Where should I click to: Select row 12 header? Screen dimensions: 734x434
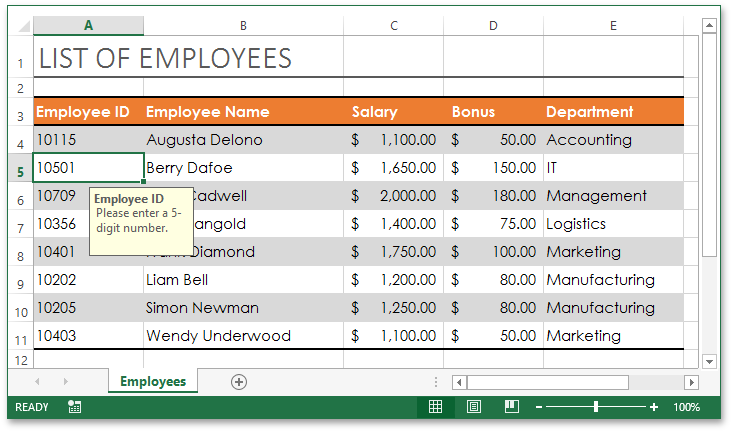point(21,360)
